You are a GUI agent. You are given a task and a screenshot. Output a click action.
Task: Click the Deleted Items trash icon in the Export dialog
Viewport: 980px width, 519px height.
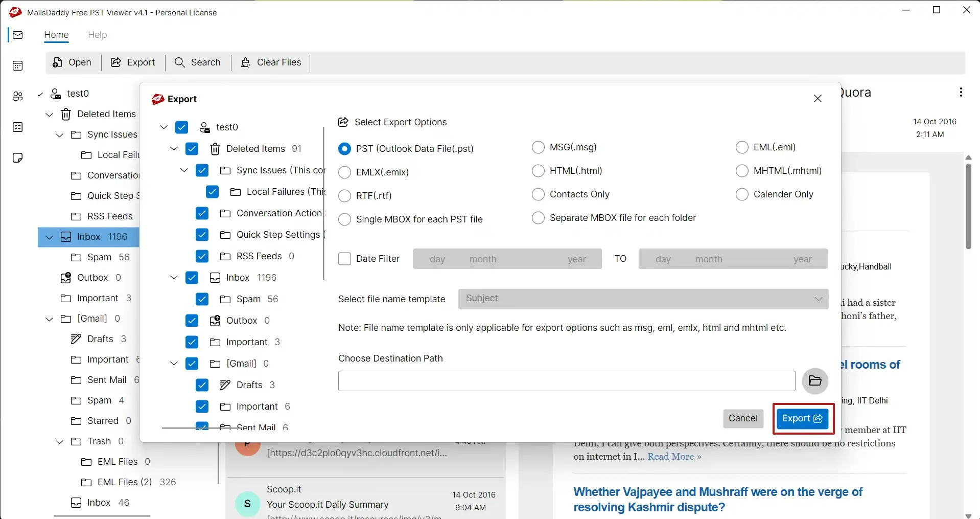point(215,149)
